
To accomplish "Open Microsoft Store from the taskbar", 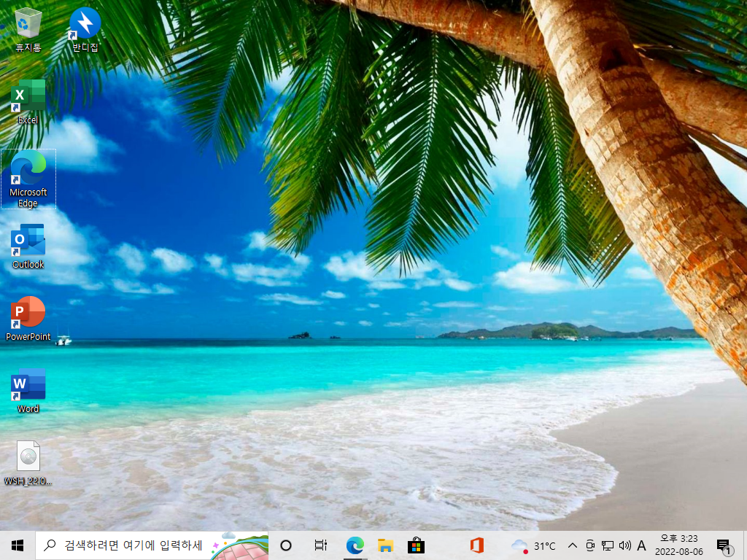I will [416, 545].
